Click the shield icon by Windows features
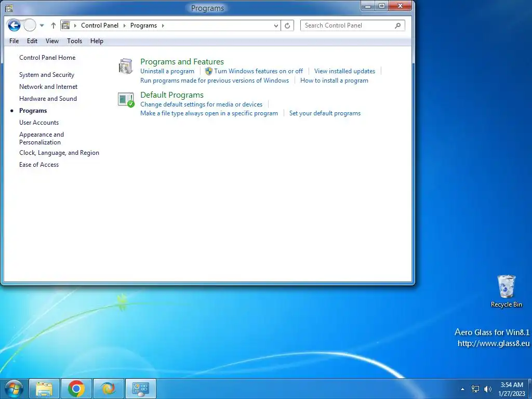Screen dimensions: 532x399 pos(209,71)
